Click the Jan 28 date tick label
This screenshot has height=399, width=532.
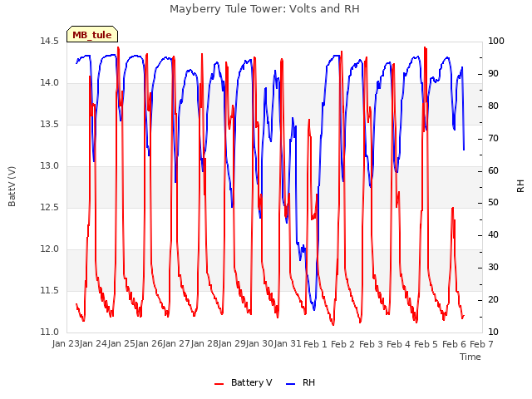(x=204, y=344)
